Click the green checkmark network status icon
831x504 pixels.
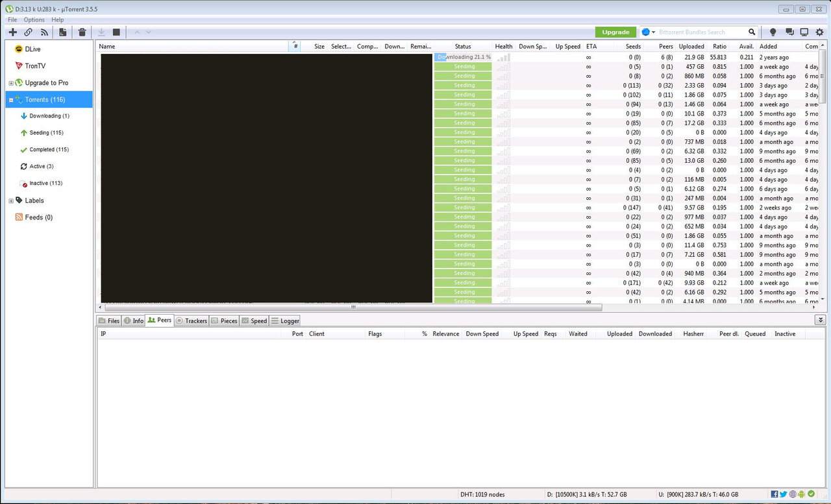tap(811, 494)
